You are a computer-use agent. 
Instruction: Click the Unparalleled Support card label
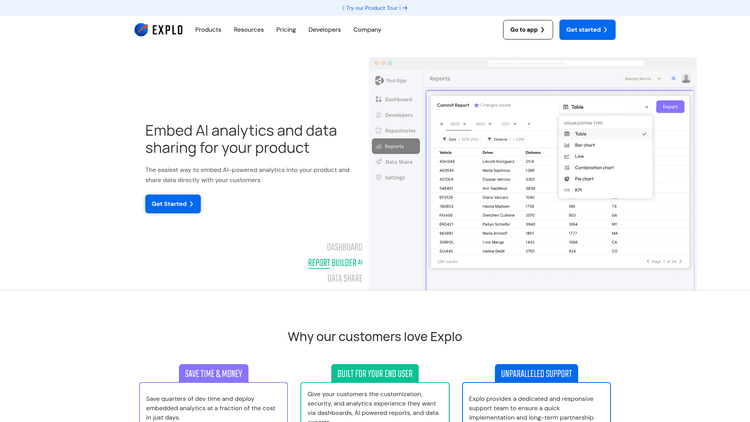(536, 374)
